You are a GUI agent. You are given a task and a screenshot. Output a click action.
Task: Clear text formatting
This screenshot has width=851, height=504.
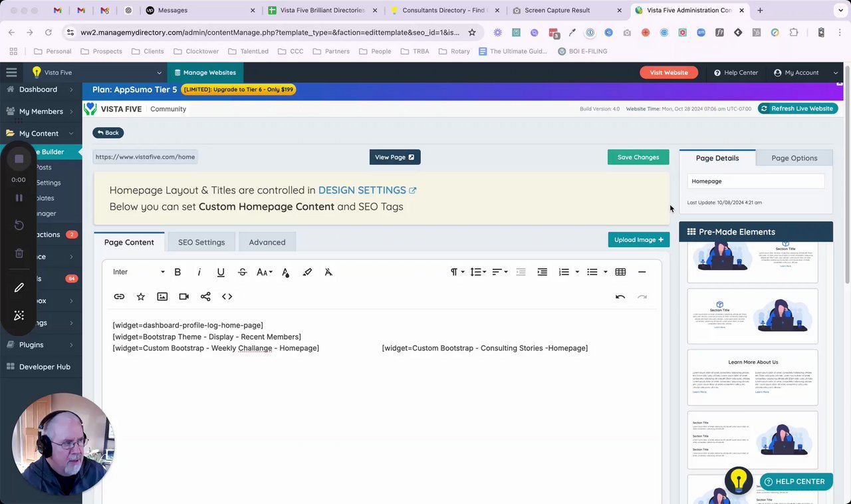(x=328, y=272)
